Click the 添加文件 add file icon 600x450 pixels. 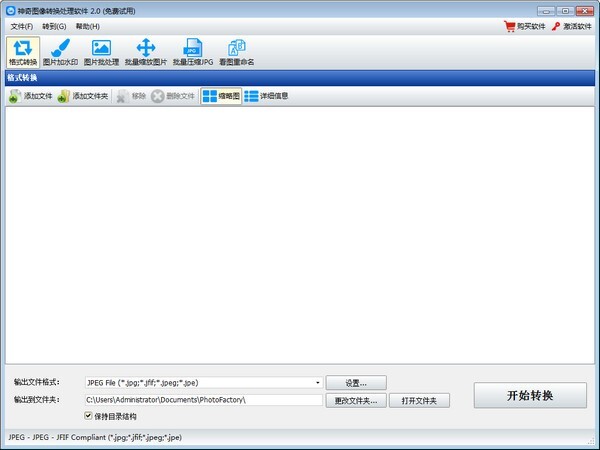15,96
